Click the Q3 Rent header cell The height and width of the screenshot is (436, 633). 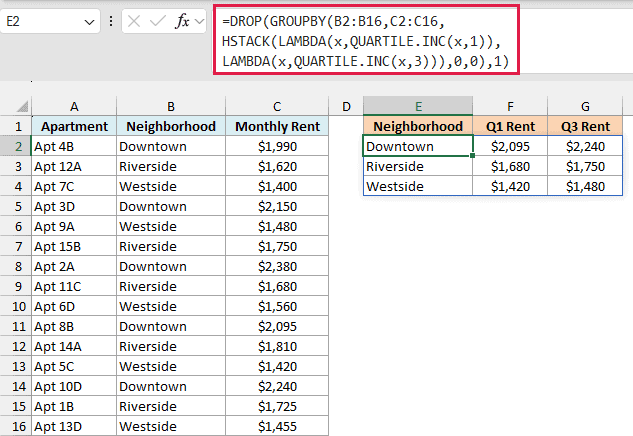(x=585, y=126)
